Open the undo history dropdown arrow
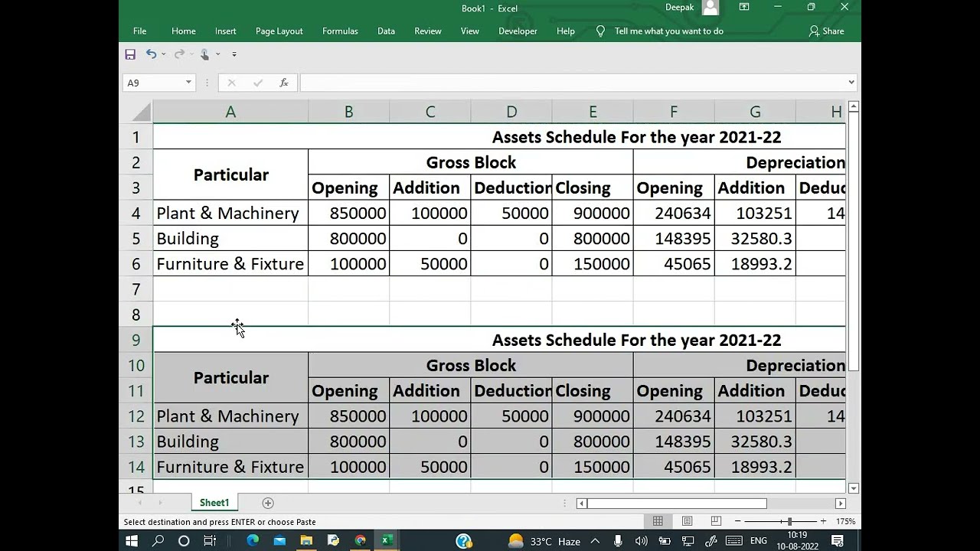 (x=163, y=54)
